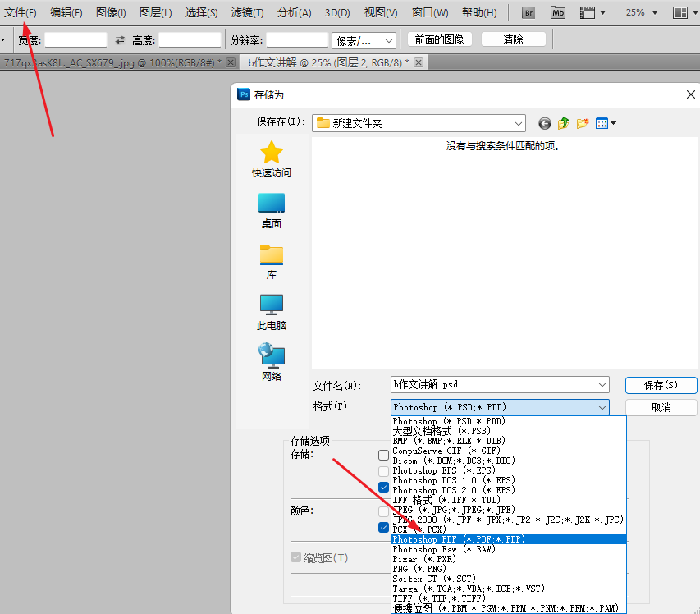700x614 pixels.
Task: Open the 25% zoom dropdown
Action: click(x=639, y=12)
